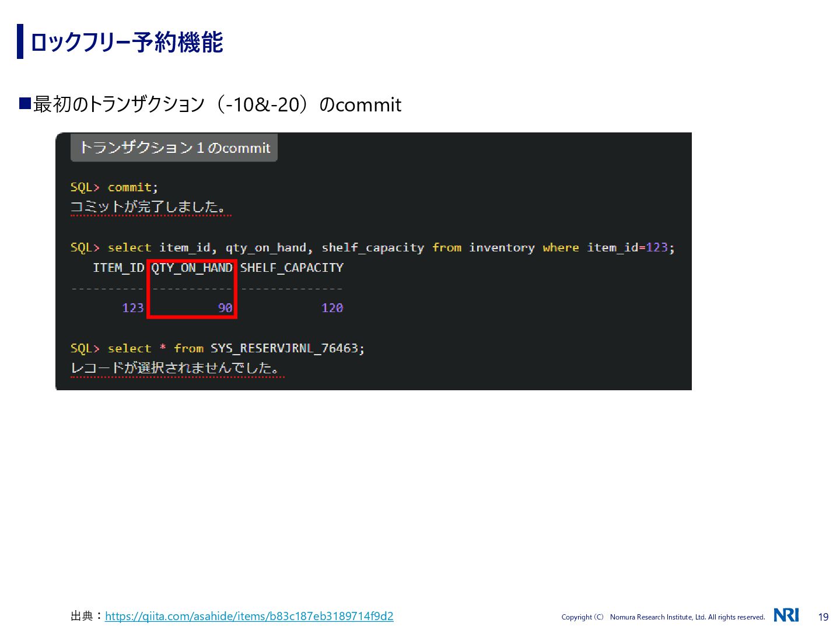
Task: Click the quantity value 90
Action: pos(225,307)
